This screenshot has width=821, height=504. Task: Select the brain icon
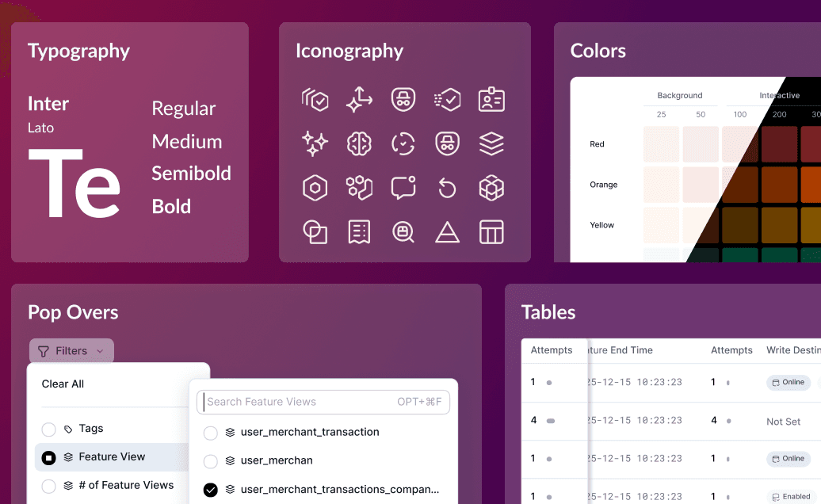(359, 143)
